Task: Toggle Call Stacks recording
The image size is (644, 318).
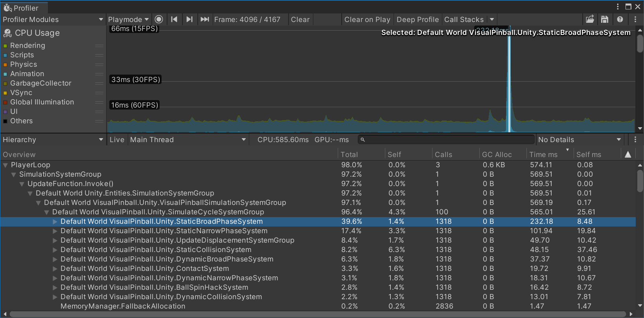Action: [464, 19]
